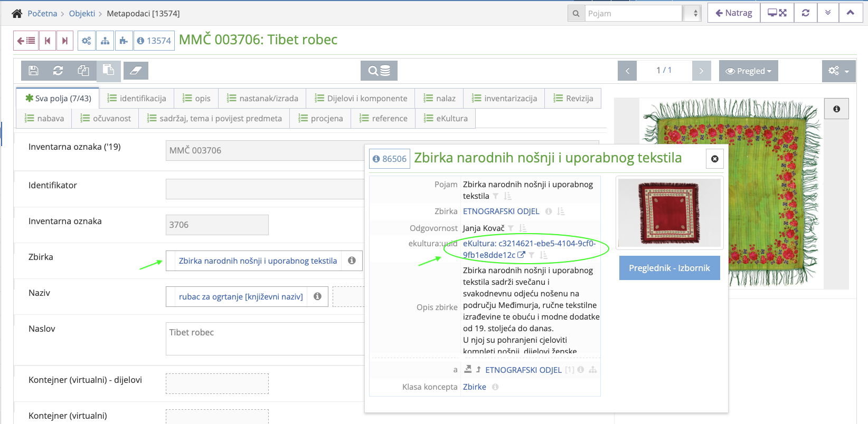868x424 pixels.
Task: Switch to nalaz tab
Action: coord(440,98)
